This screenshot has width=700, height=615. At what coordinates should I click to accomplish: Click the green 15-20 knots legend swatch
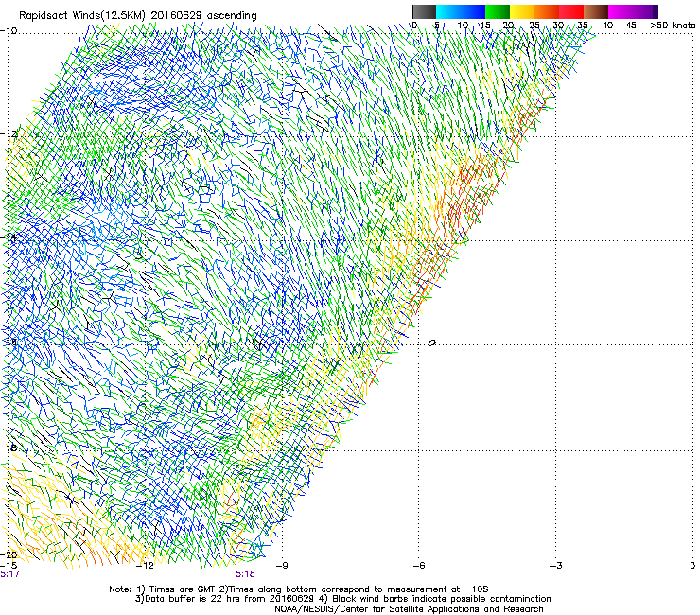(498, 11)
